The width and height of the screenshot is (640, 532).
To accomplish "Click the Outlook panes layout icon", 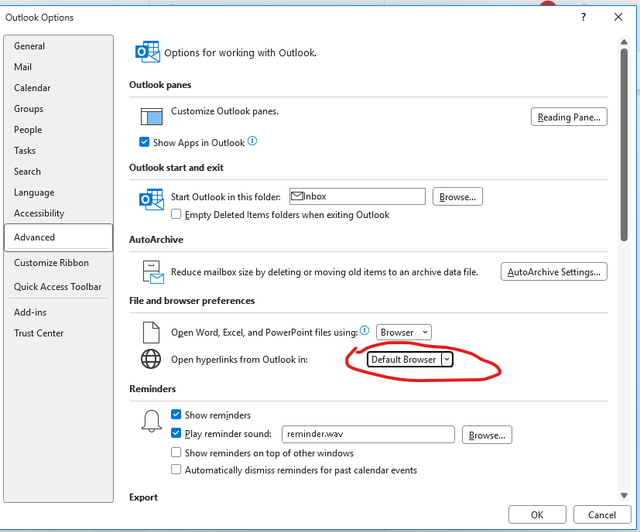I will click(x=151, y=116).
